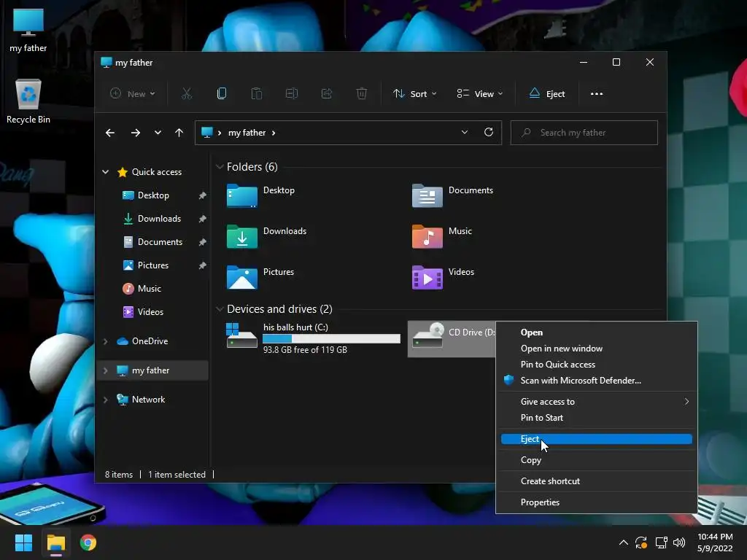Open the New dropdown in toolbar
This screenshot has height=560, width=747.
point(133,94)
